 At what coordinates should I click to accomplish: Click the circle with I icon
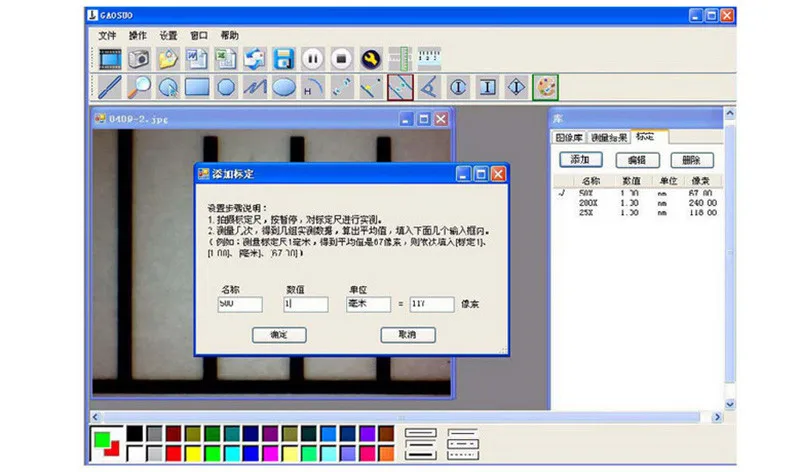coord(458,87)
